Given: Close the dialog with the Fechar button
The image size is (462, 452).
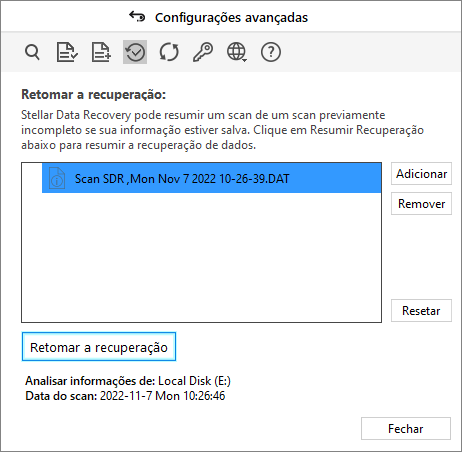Looking at the screenshot, I should point(406,429).
